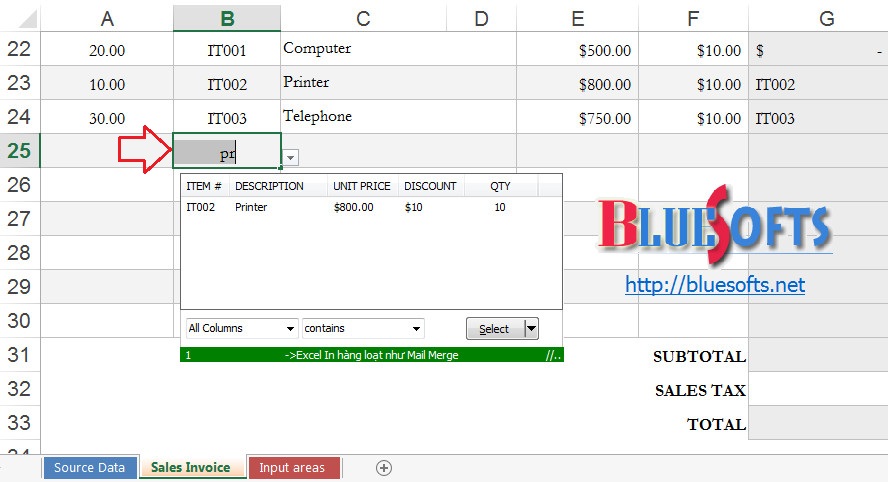Select row 27 header
The image size is (888, 482).
point(19,219)
